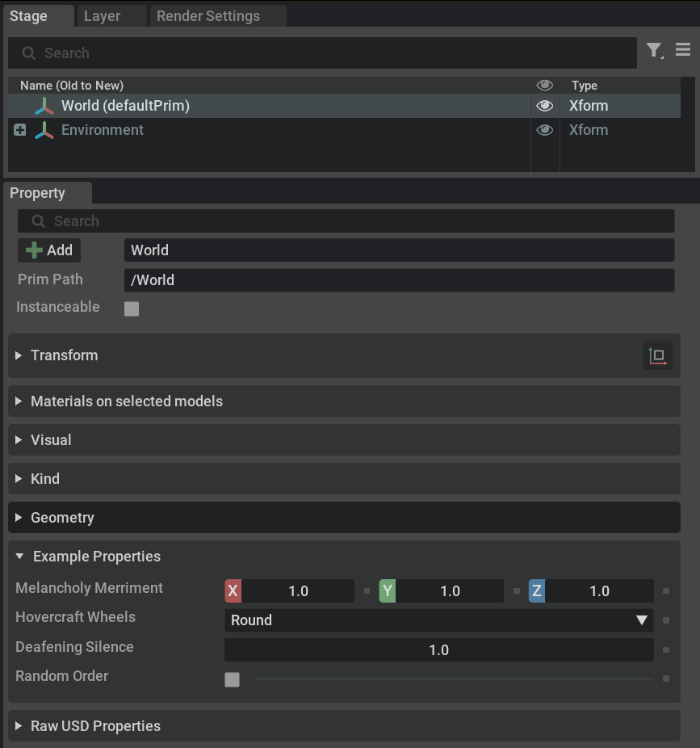Expand the Environment tree node
This screenshot has height=748, width=700.
pyautogui.click(x=20, y=130)
